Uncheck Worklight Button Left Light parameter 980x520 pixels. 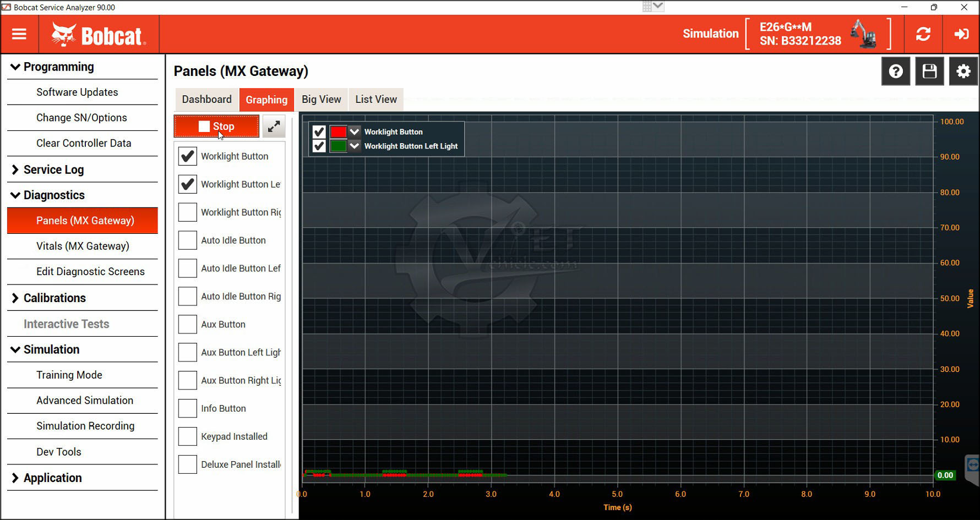click(x=187, y=184)
